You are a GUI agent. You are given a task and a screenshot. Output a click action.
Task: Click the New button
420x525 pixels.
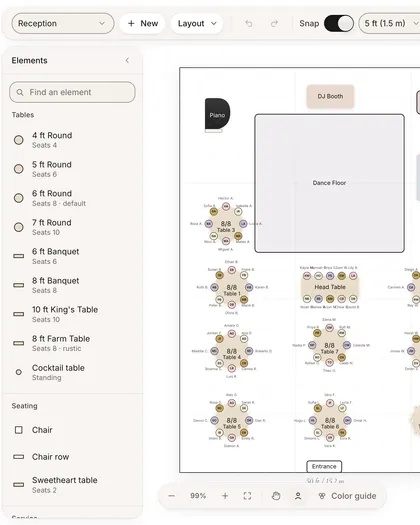tap(143, 23)
